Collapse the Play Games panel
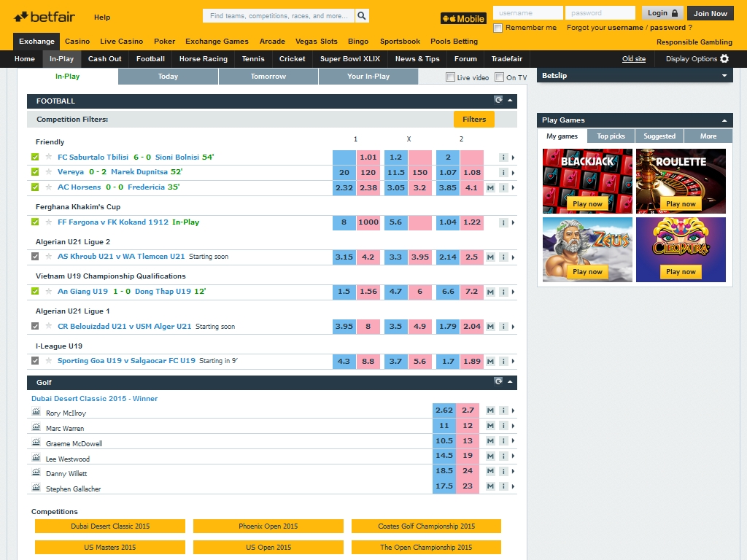 tap(724, 120)
